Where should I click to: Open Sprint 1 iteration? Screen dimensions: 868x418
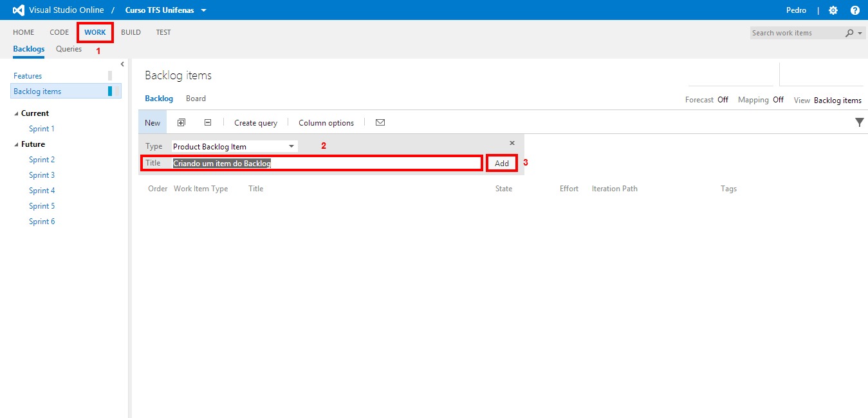click(x=42, y=129)
